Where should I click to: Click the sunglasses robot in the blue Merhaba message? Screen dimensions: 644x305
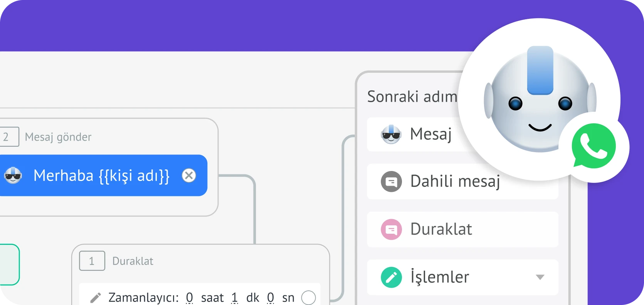(x=13, y=176)
